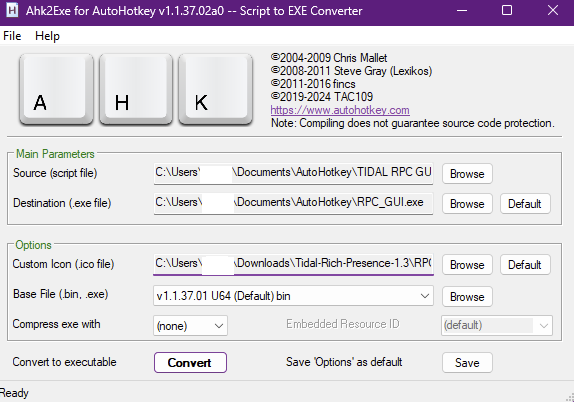
Task: Browse for the Source script file
Action: [x=467, y=174]
